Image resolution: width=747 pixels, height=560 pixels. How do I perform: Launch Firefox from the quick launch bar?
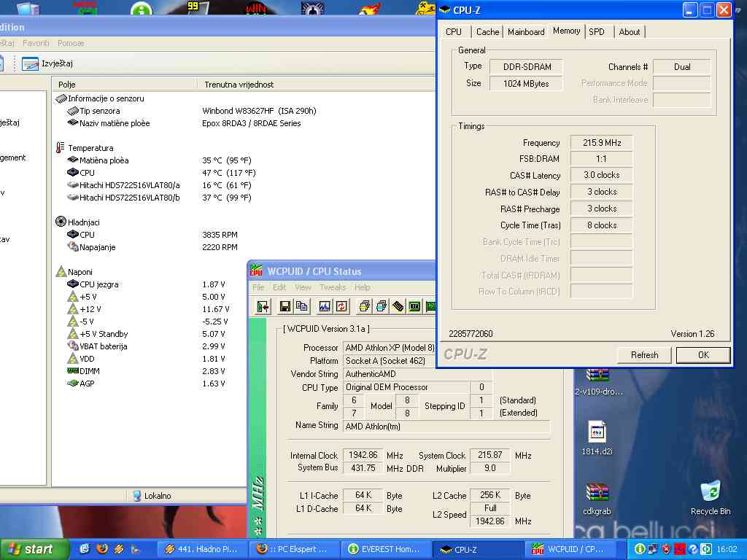[x=102, y=549]
